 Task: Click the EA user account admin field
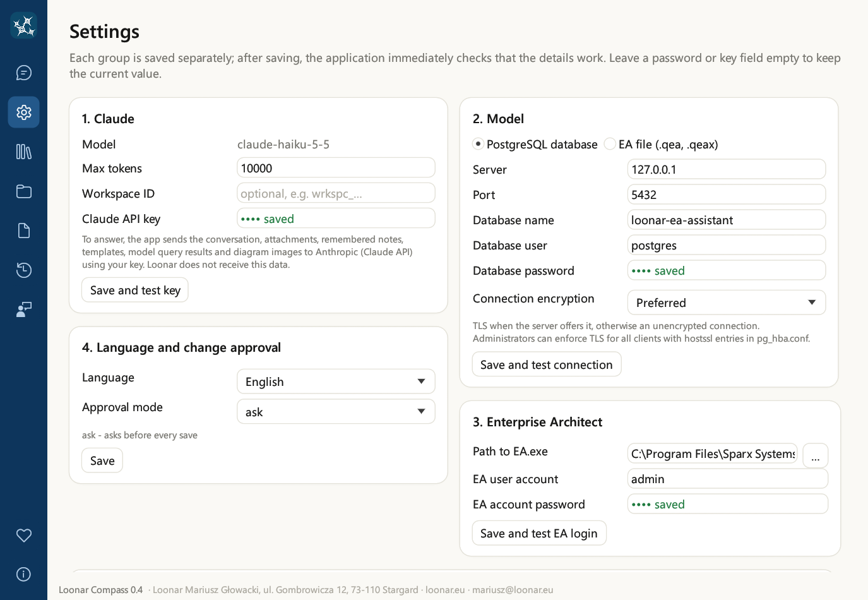pos(727,479)
